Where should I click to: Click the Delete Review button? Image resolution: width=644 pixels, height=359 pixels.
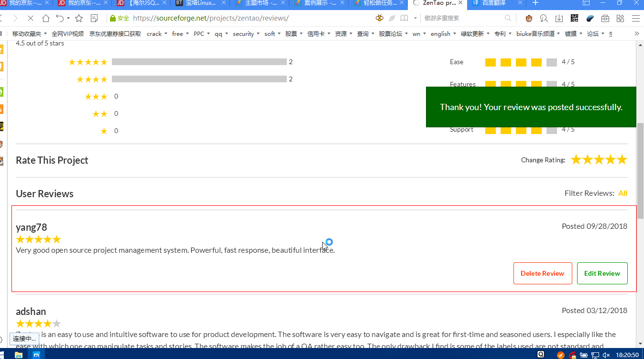point(543,273)
